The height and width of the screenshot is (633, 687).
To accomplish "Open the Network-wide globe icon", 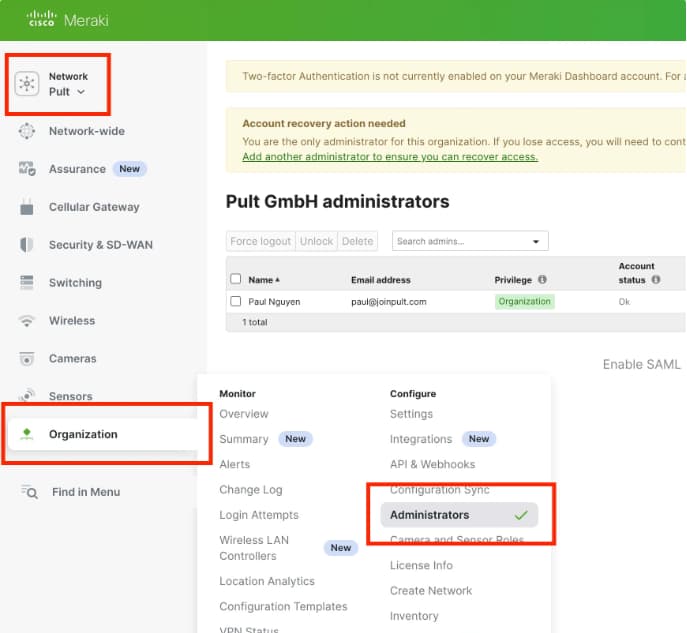I will coord(27,131).
